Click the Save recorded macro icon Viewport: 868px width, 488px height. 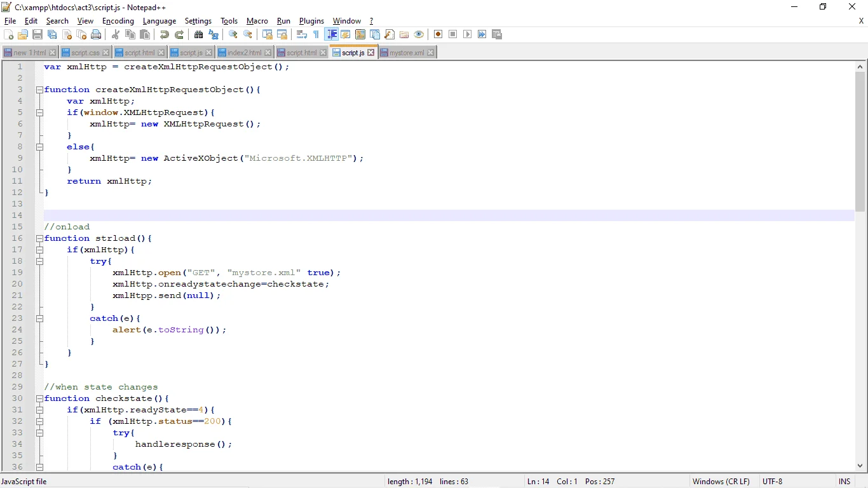(x=497, y=34)
